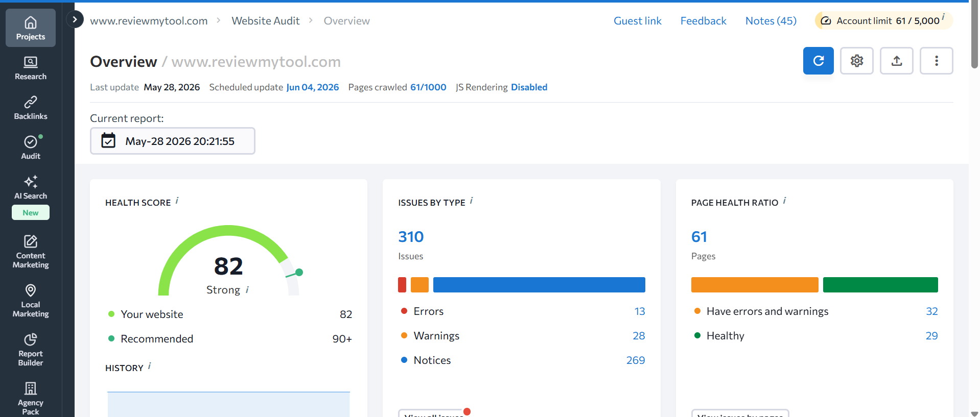The width and height of the screenshot is (980, 417).
Task: Click the 61 pages number
Action: click(699, 237)
